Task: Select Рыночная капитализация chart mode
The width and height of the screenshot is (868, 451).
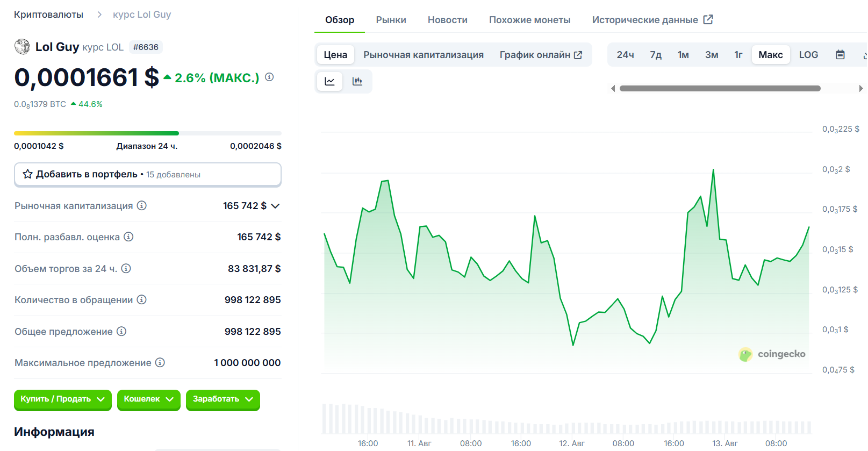Action: (x=424, y=55)
